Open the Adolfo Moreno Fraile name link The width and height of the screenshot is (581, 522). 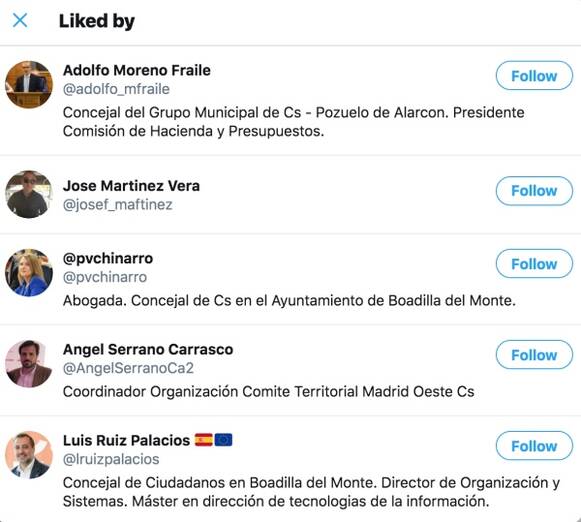click(137, 70)
